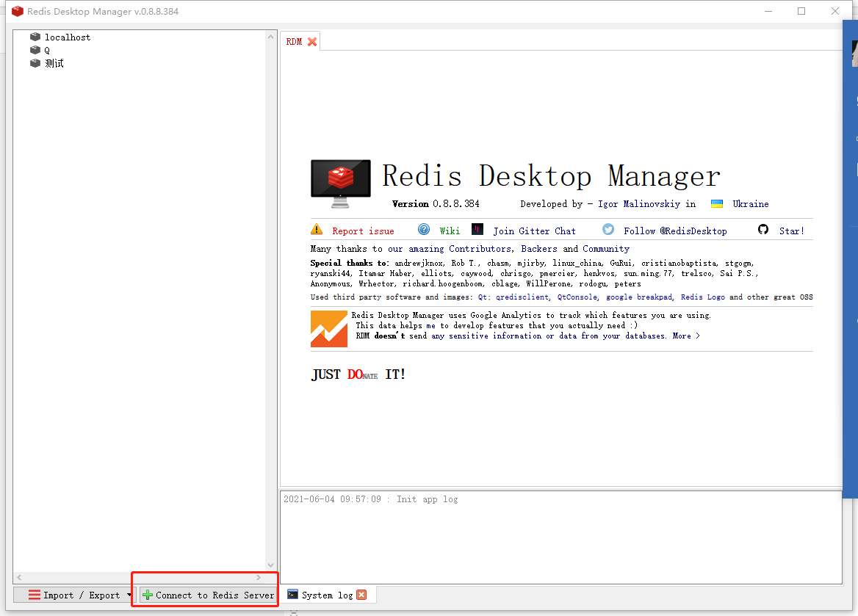
Task: Click the blue question-mark Wiki icon
Action: pos(424,229)
